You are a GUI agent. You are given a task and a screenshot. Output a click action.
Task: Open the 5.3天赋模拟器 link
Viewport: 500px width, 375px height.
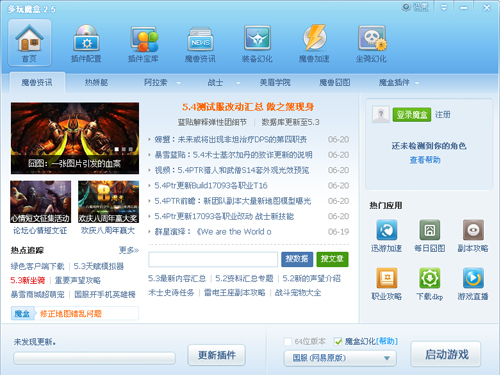tap(99, 266)
